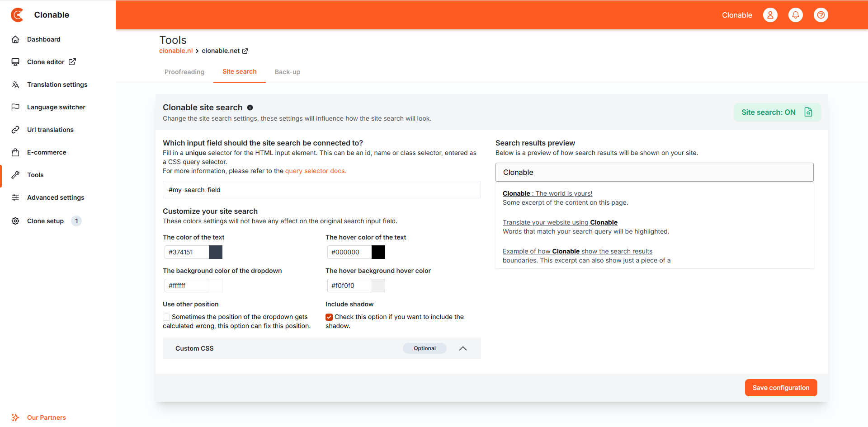This screenshot has width=868, height=427.
Task: Open external link icon next to clonable.net
Action: coord(245,51)
